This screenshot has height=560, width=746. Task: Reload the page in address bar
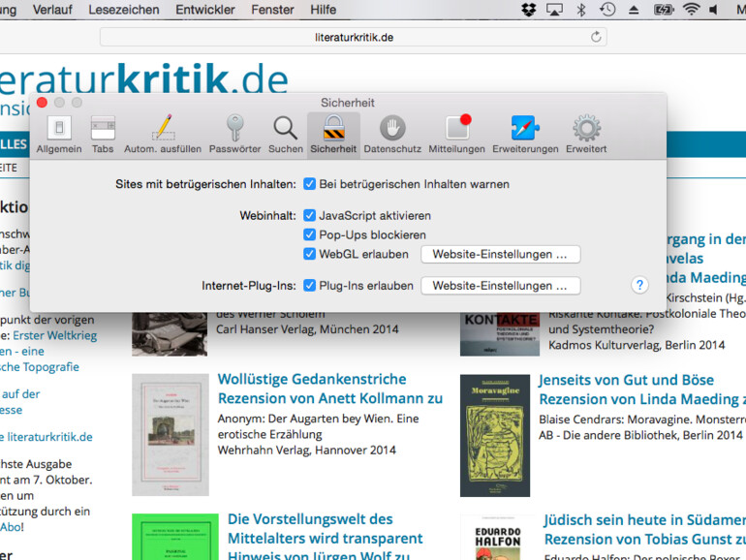click(x=596, y=37)
